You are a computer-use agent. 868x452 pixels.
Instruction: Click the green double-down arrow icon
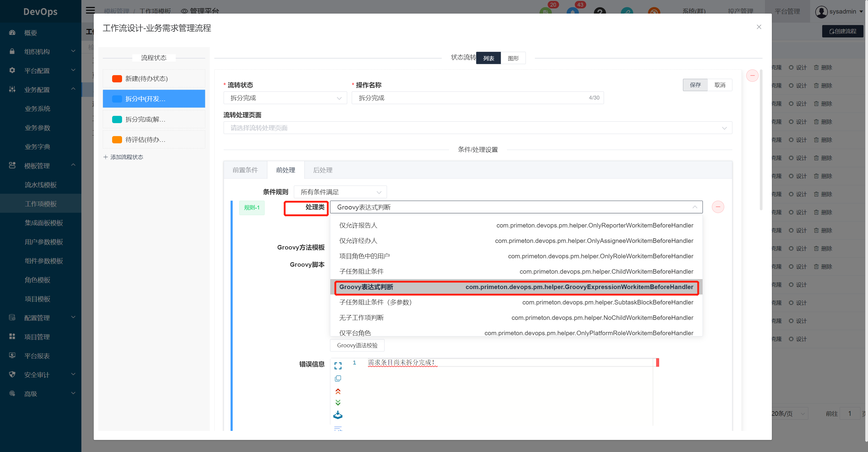click(x=338, y=403)
